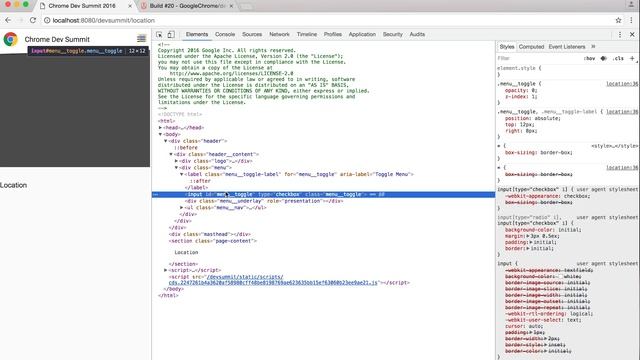Activate the inspect element picker icon

pyautogui.click(x=159, y=35)
